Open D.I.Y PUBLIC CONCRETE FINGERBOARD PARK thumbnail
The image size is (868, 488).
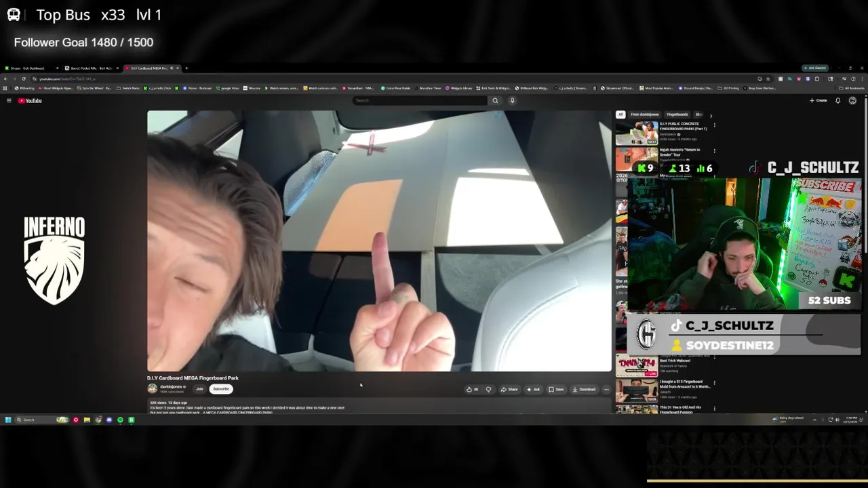(637, 133)
